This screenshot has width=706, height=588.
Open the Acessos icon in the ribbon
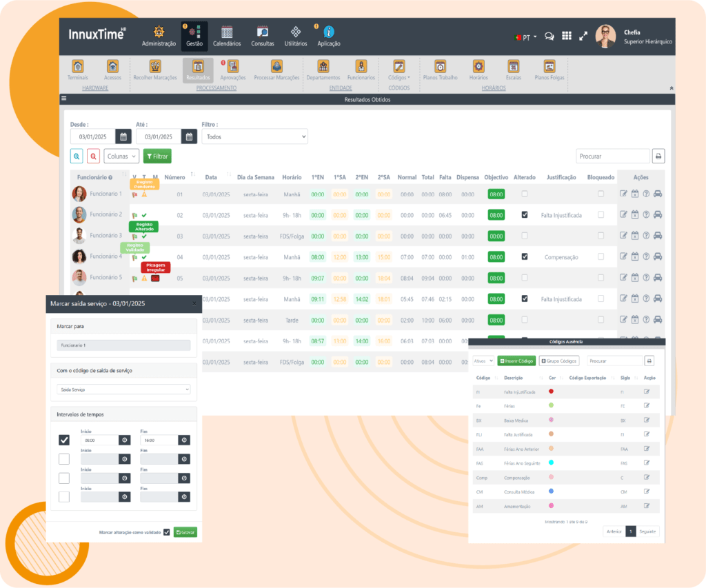pos(112,70)
